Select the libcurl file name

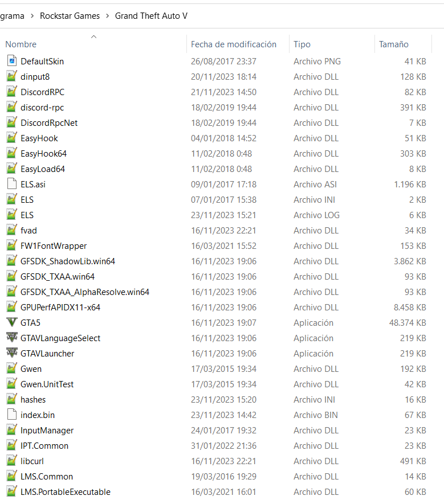[32, 461]
